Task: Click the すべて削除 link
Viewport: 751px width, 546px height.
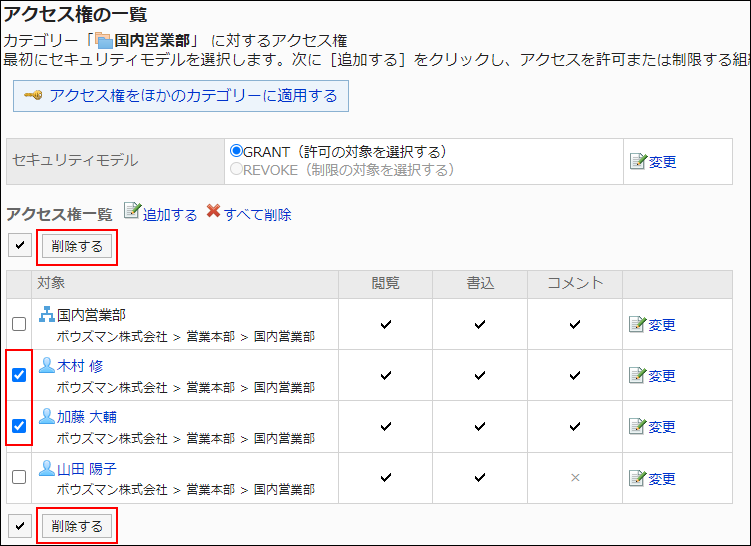Action: (x=258, y=215)
